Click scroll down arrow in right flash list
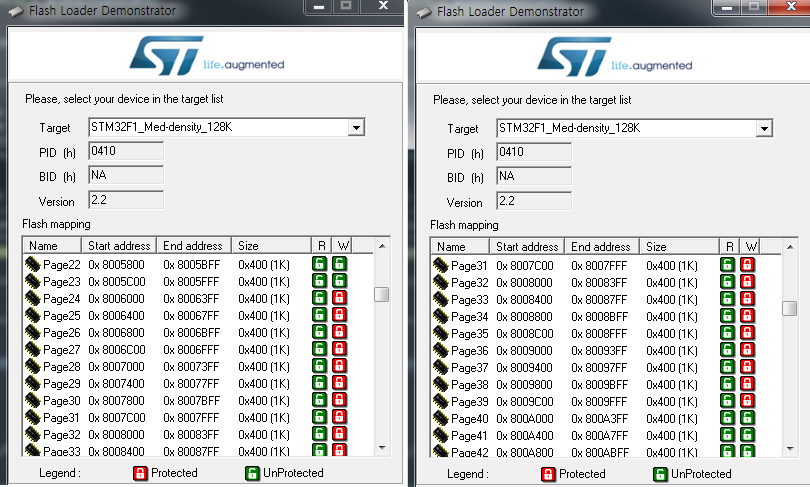Image resolution: width=810 pixels, height=487 pixels. tap(790, 449)
